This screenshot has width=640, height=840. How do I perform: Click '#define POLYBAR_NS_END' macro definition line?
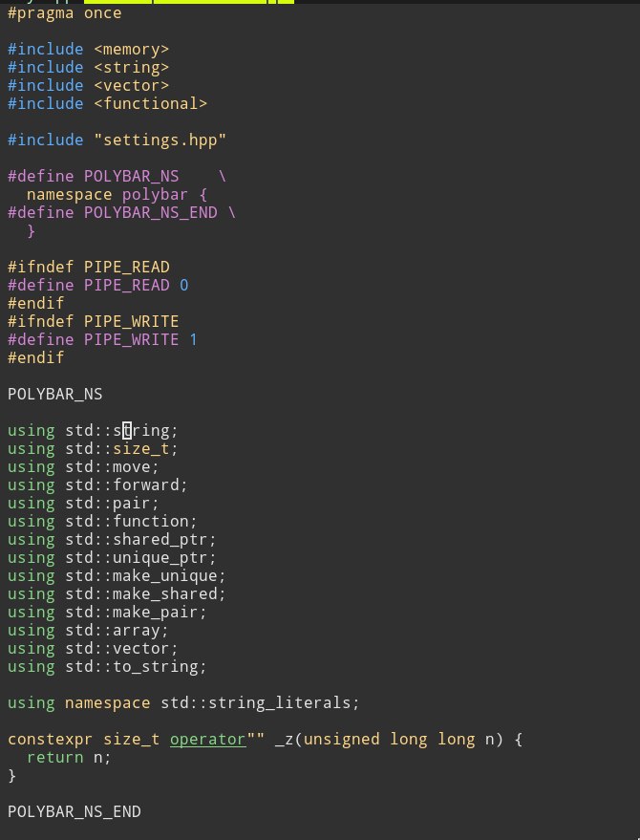click(x=121, y=213)
